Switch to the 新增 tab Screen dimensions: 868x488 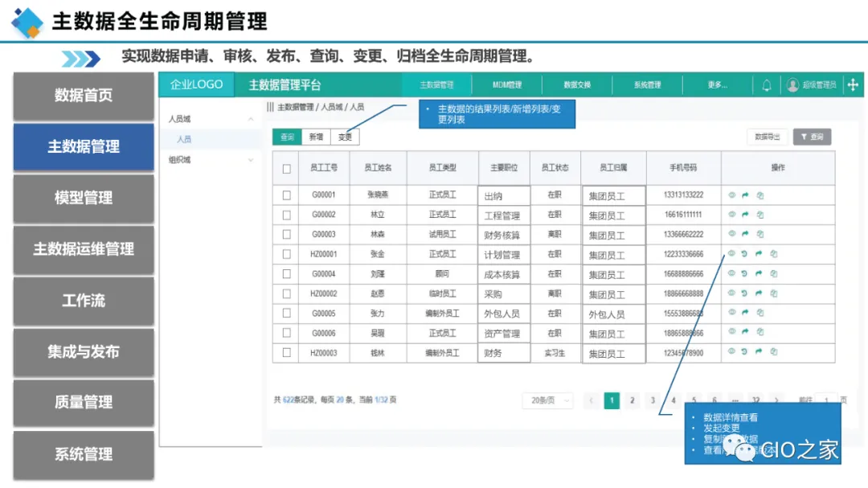pos(316,137)
